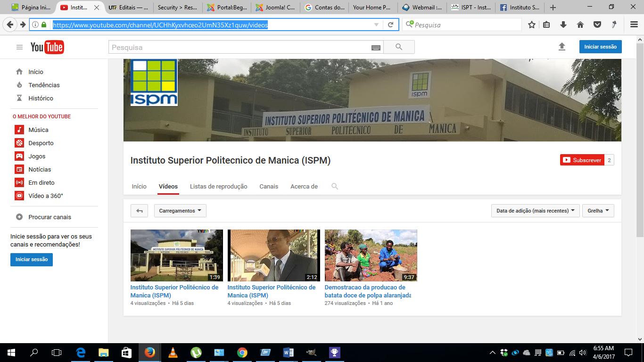Open the Windows notification center

628,353
